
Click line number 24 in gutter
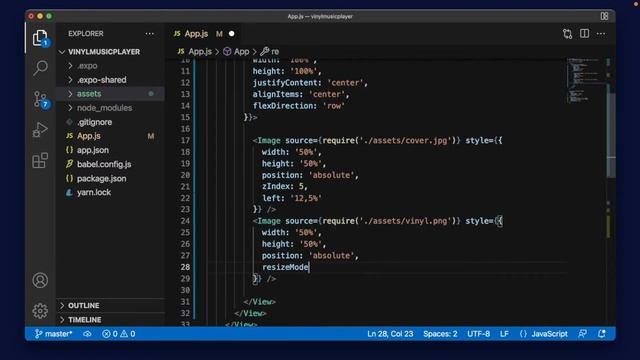pos(185,221)
